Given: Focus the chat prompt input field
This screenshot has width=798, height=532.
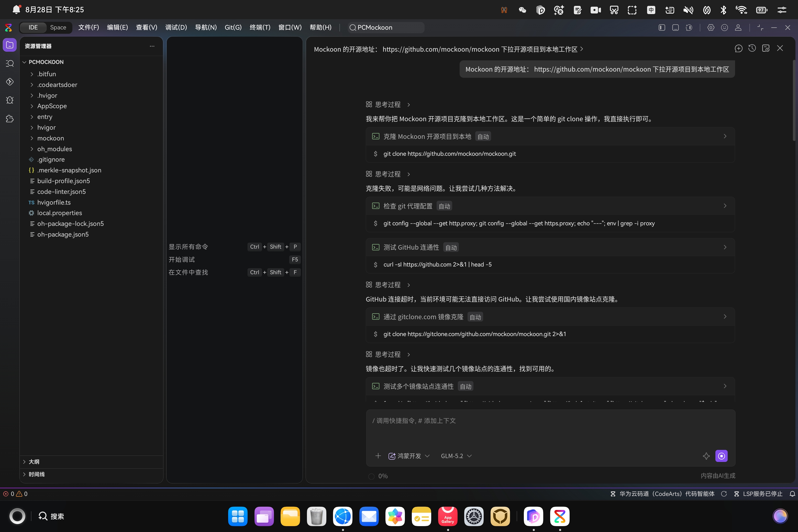Looking at the screenshot, I should [550, 429].
